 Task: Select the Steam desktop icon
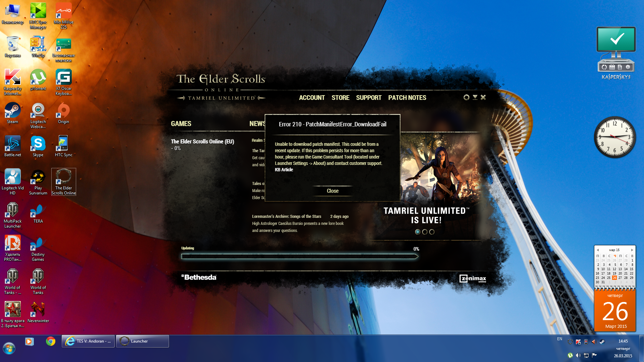[13, 113]
